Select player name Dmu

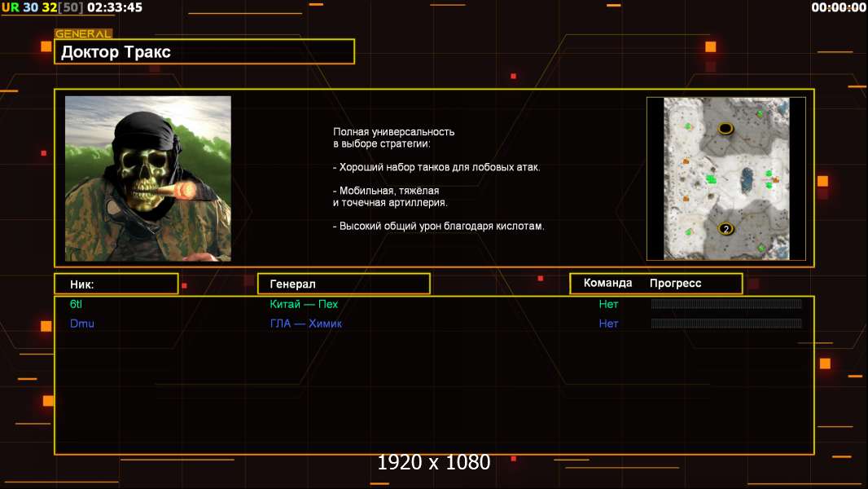82,324
